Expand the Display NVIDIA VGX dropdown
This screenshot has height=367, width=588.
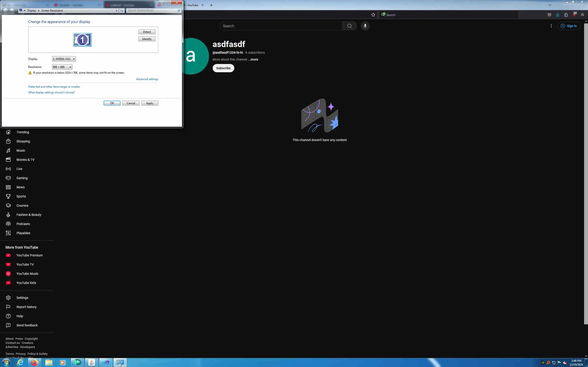click(64, 59)
